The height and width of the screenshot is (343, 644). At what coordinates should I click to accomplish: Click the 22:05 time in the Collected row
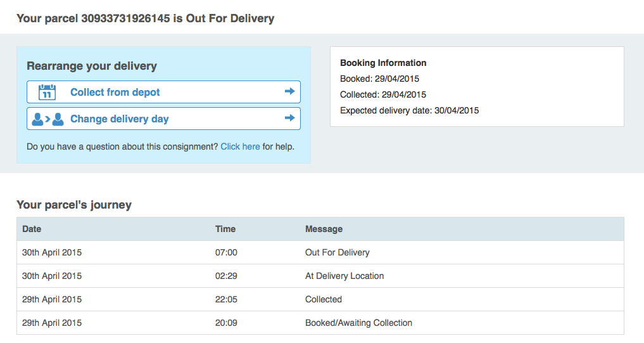(226, 299)
